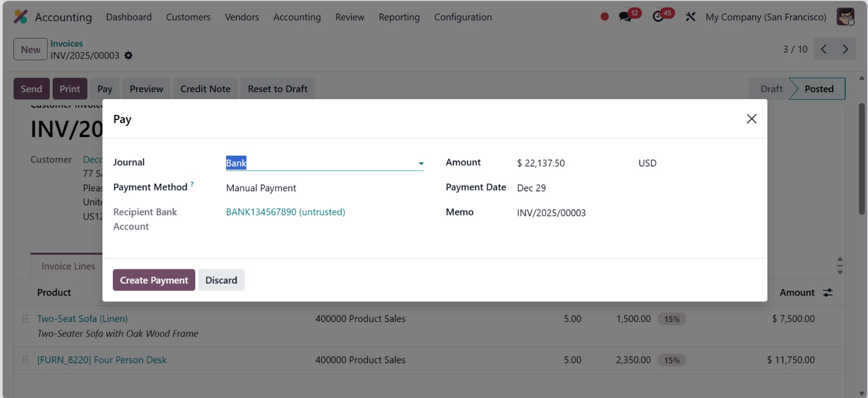
Task: Expand the Journal dropdown arrow
Action: (421, 163)
